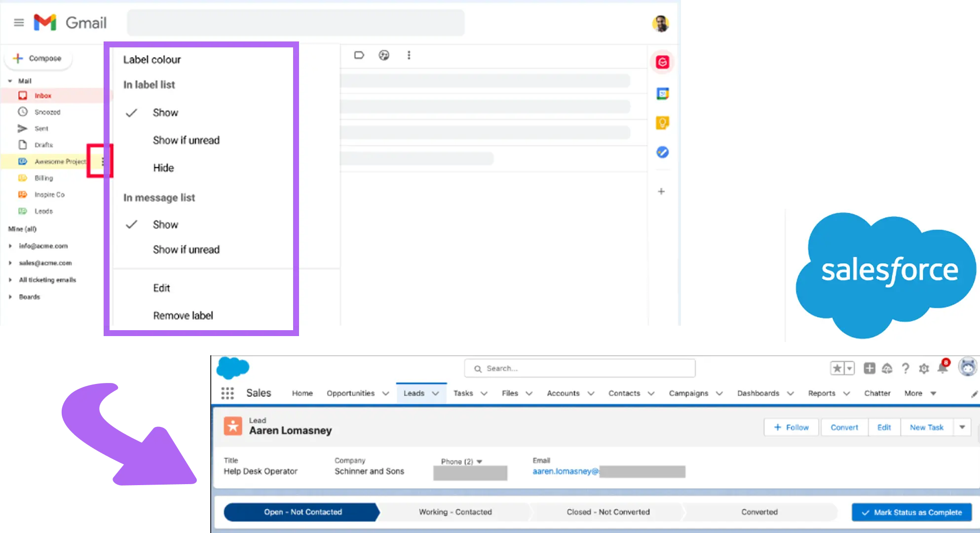Select the Awesome Project label
The width and height of the screenshot is (980, 533).
[60, 161]
